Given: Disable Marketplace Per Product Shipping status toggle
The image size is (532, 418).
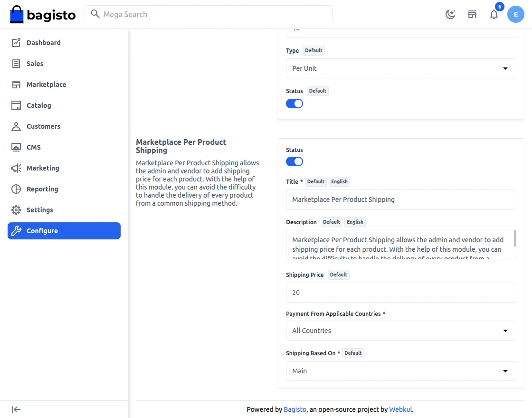Looking at the screenshot, I should click(x=294, y=161).
